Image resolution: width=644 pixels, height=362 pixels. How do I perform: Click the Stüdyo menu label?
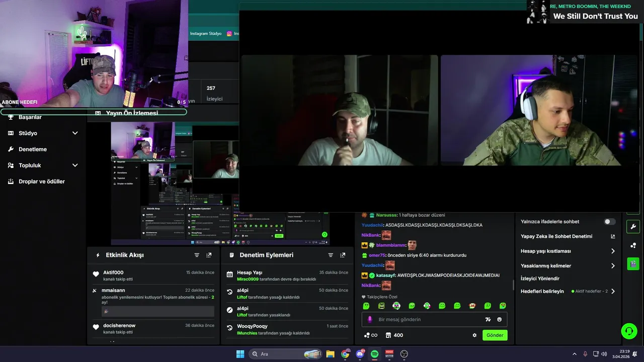coord(28,133)
